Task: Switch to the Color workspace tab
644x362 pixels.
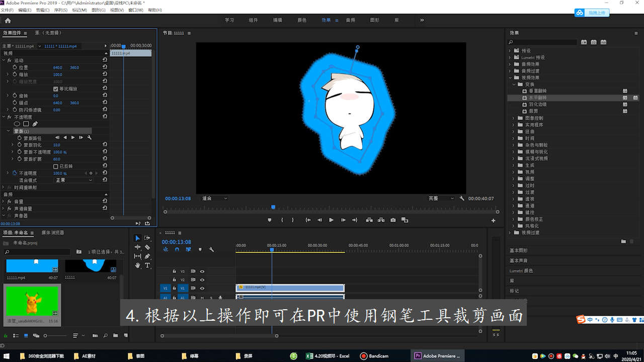Action: (302, 20)
